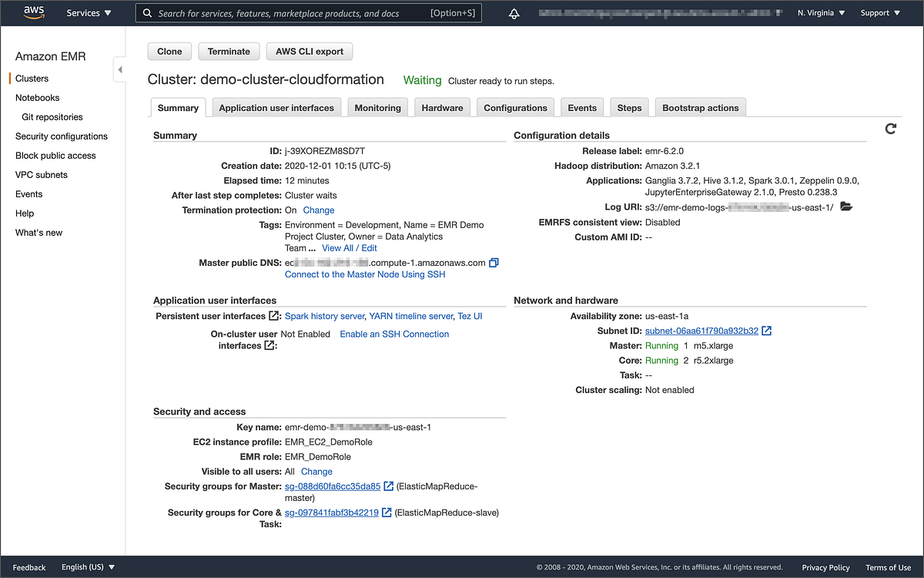Click the AWS CLI export button

point(309,51)
